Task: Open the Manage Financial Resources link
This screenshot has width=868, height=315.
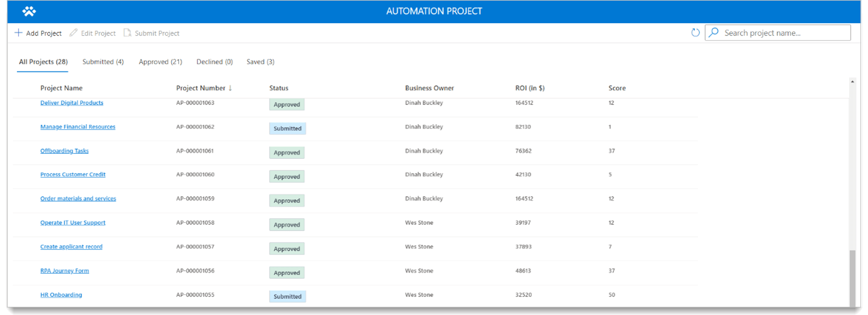Action: point(78,127)
